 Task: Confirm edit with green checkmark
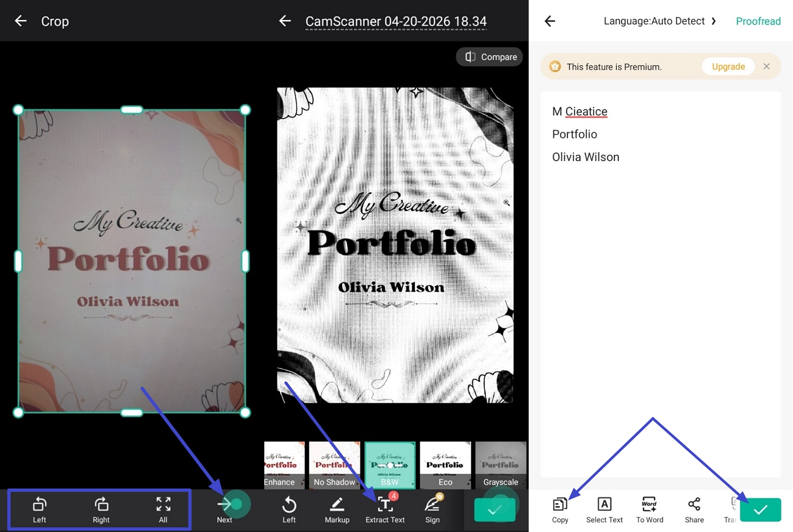495,510
